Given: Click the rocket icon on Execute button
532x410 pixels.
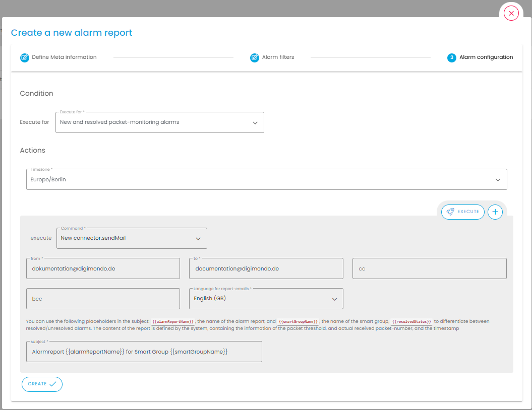Looking at the screenshot, I should [x=450, y=212].
